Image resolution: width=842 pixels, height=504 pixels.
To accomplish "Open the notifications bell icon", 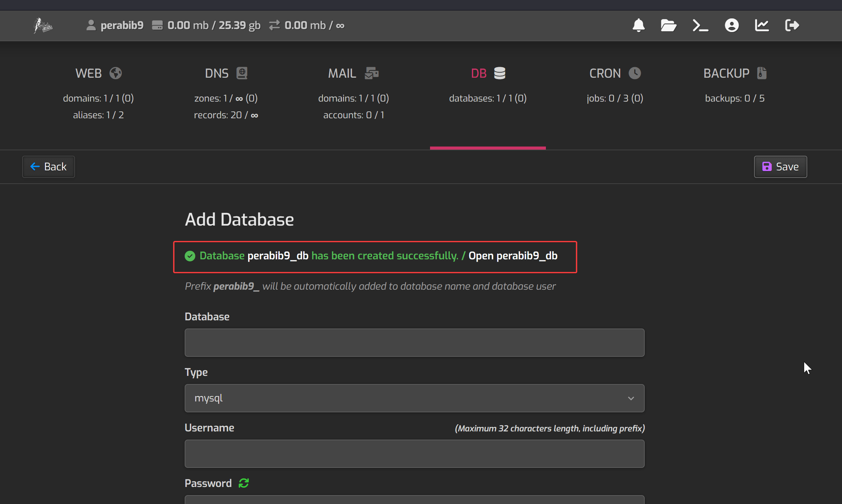I will click(639, 25).
